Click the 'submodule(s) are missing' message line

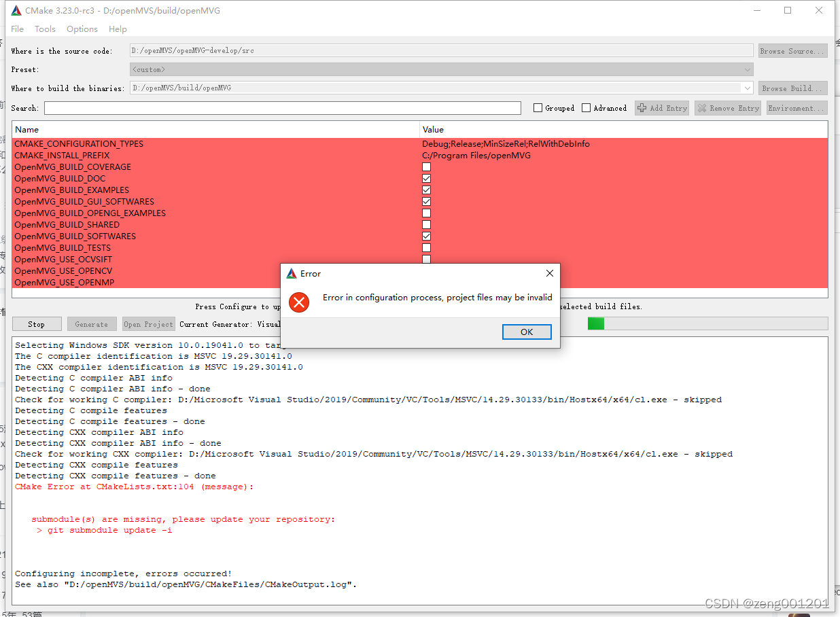[183, 519]
